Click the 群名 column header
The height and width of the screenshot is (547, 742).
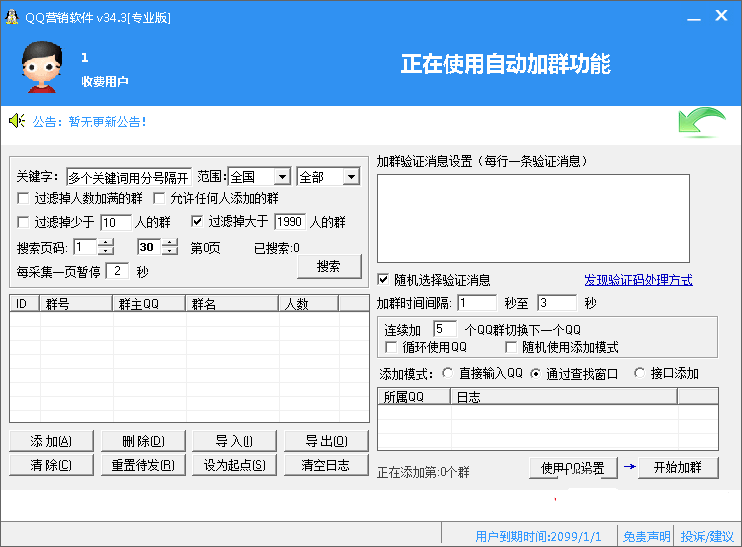[x=232, y=303]
